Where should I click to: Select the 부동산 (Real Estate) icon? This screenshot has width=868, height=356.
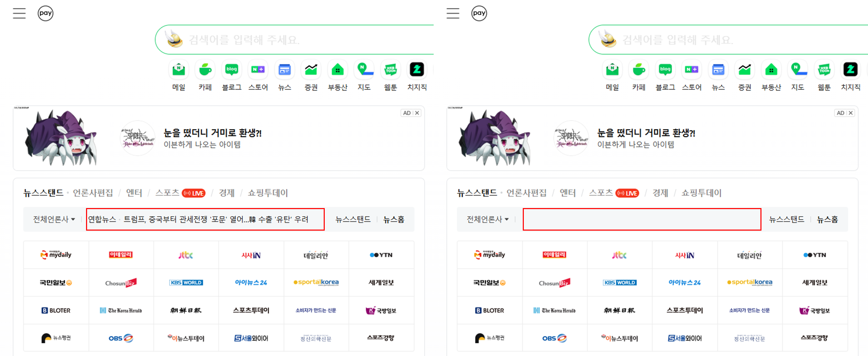[337, 69]
